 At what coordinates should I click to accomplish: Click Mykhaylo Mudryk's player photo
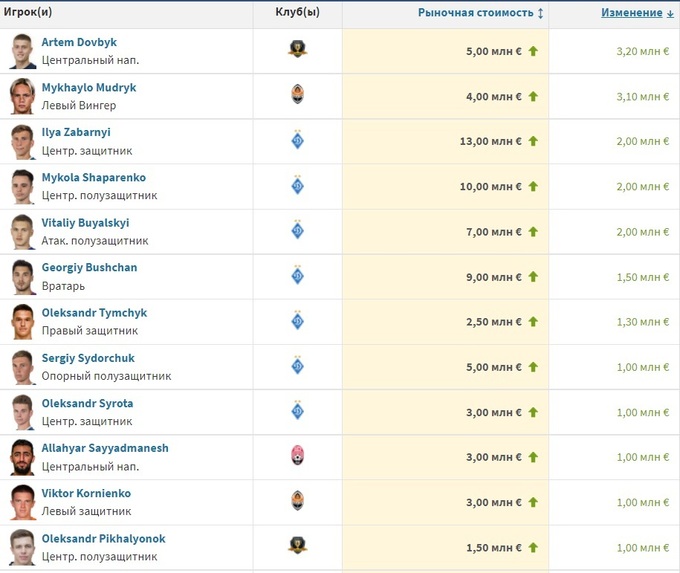[22, 96]
